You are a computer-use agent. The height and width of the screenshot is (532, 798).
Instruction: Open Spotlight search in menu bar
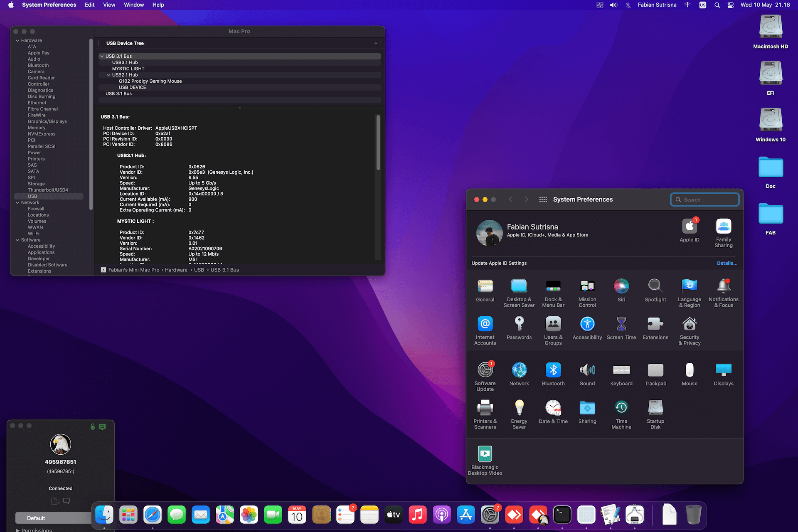(x=717, y=5)
